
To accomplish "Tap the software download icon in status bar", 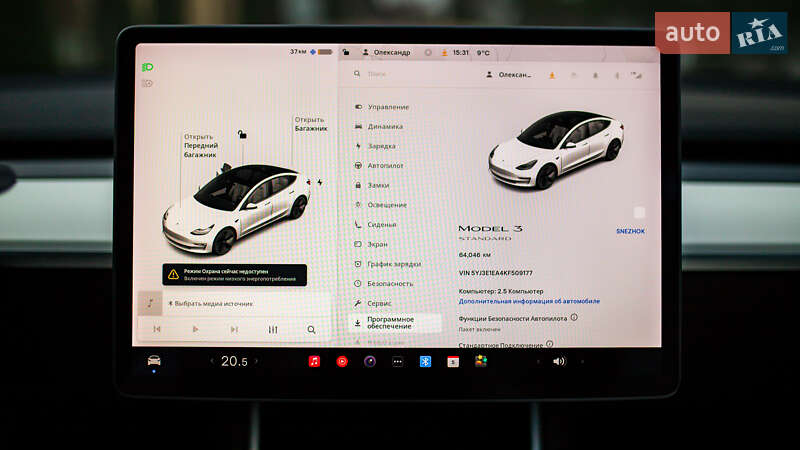I will [444, 53].
